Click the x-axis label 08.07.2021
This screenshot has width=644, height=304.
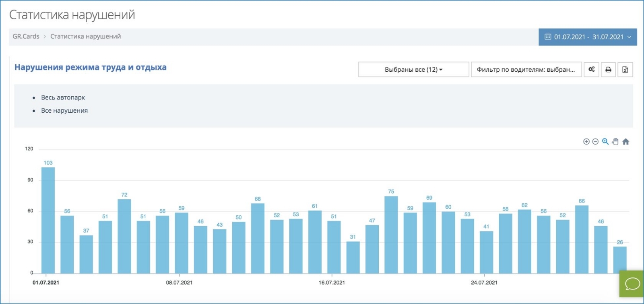(179, 283)
